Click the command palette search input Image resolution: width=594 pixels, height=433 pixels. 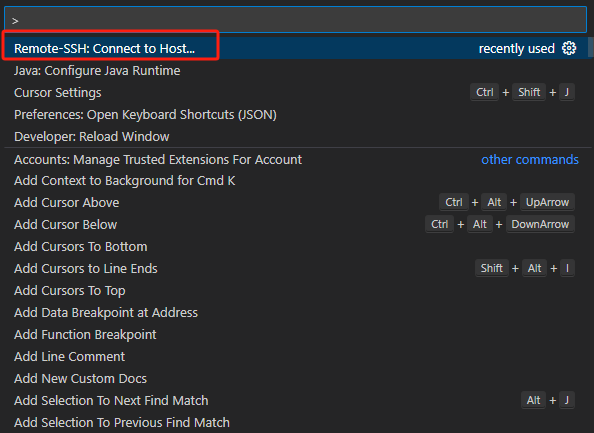[x=295, y=20]
